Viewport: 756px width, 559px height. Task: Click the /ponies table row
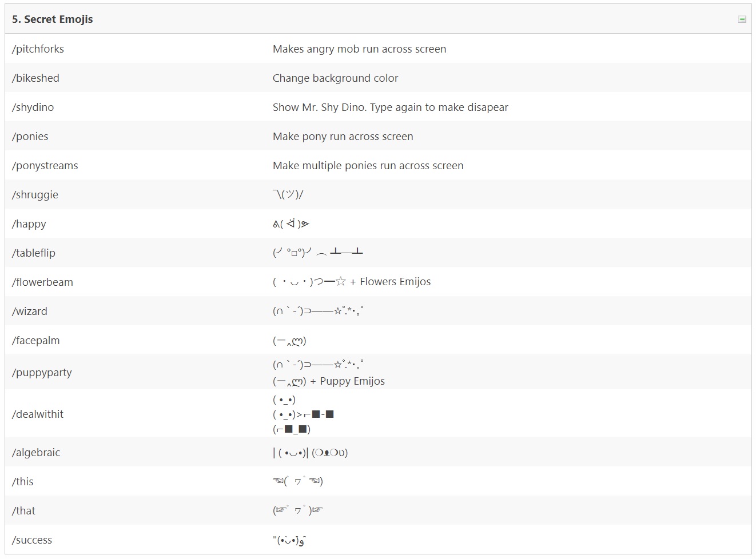[x=30, y=136]
